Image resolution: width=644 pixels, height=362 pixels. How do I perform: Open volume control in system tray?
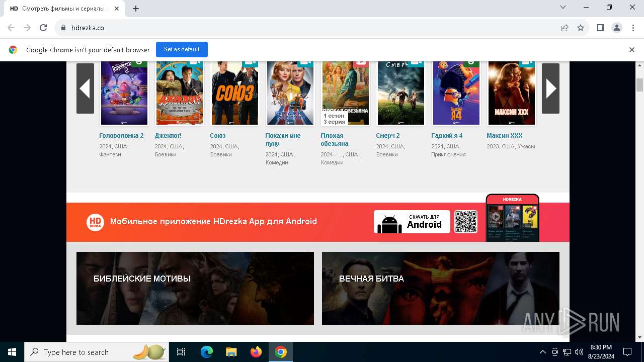[x=579, y=352]
